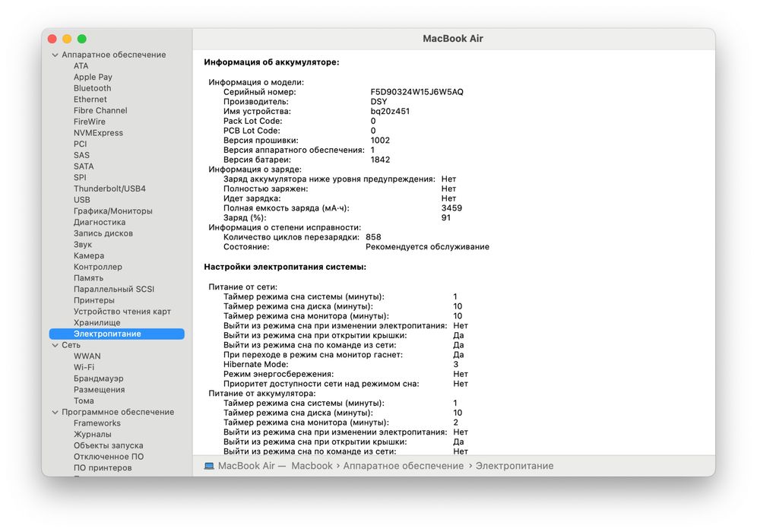Select Fibre Channel item
Image resolution: width=757 pixels, height=532 pixels.
click(x=100, y=110)
